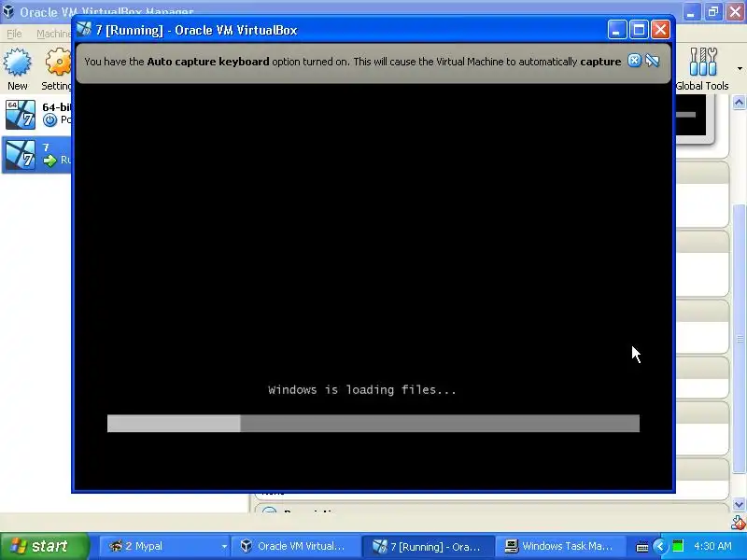The image size is (747, 560).
Task: Click the green CPU usage tray icon
Action: tap(678, 546)
